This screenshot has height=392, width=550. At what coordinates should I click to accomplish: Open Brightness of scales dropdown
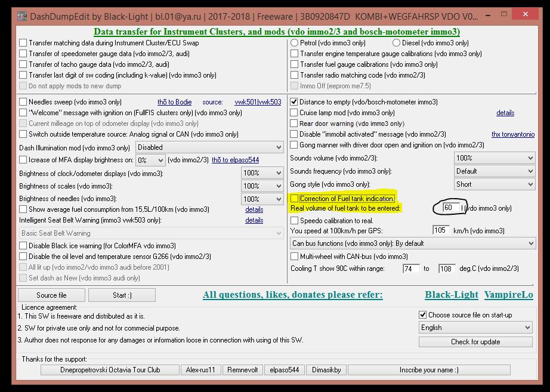tap(262, 186)
